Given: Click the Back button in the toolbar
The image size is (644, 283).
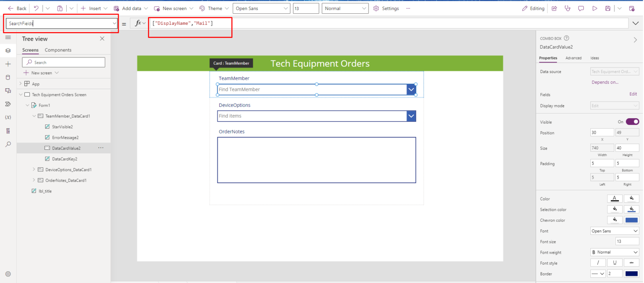Looking at the screenshot, I should (17, 8).
